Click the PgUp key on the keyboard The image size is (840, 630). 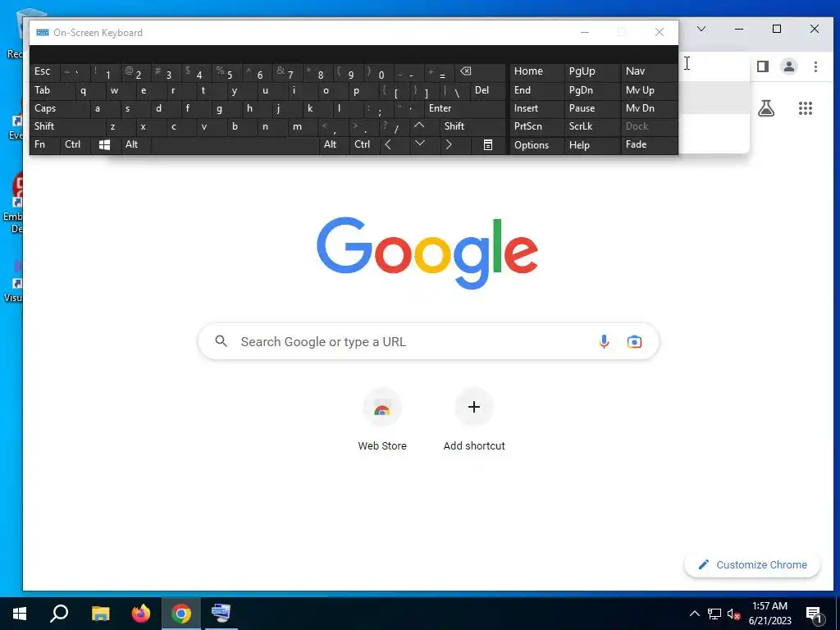[x=592, y=72]
